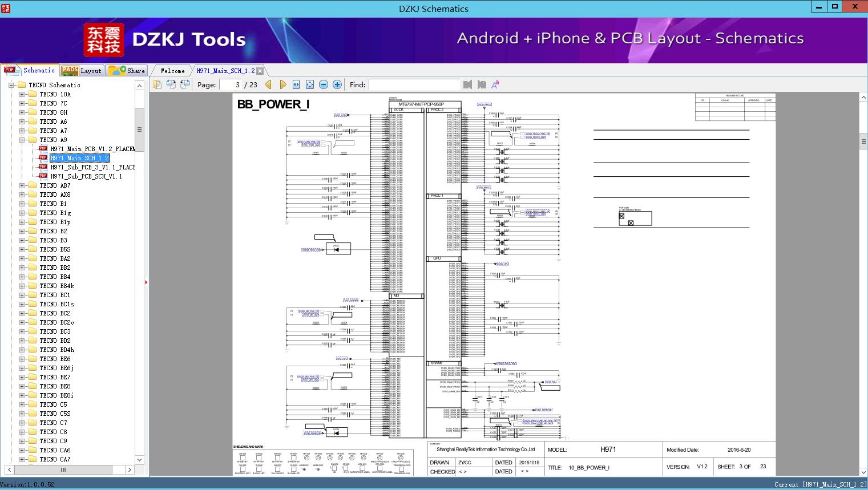Viewport: 868px width, 490px height.
Task: Click the TECNO BB4k folder icon
Action: [33, 286]
